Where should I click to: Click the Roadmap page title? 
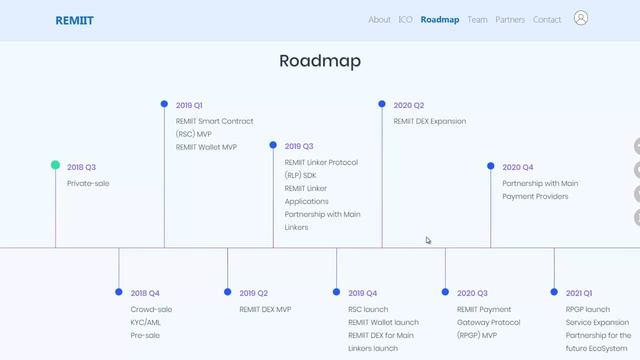pos(320,61)
